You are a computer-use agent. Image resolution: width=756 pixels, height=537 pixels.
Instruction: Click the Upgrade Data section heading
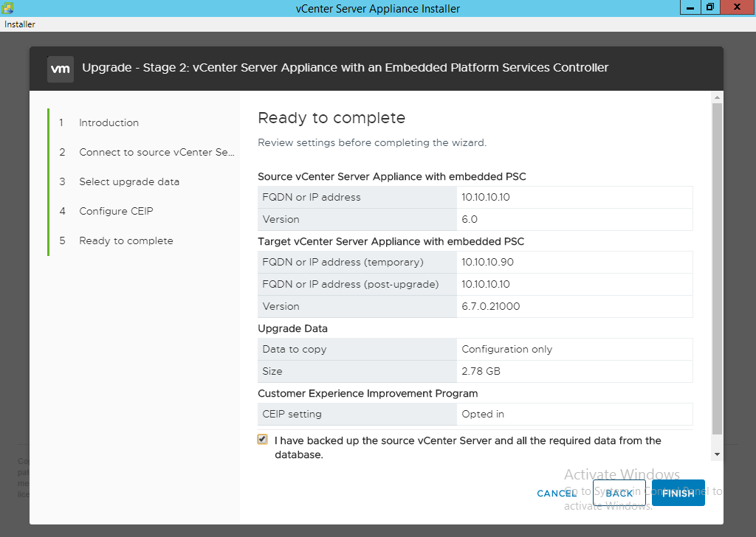tap(292, 328)
